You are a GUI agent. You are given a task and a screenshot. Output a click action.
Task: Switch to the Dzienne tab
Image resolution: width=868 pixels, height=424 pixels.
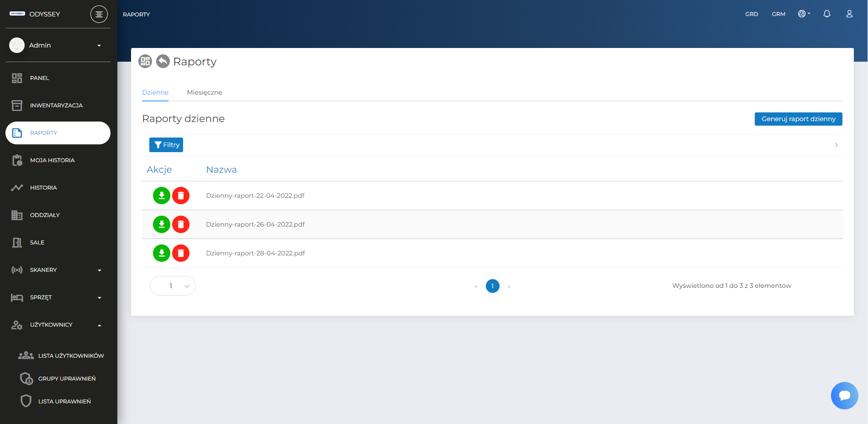click(155, 92)
